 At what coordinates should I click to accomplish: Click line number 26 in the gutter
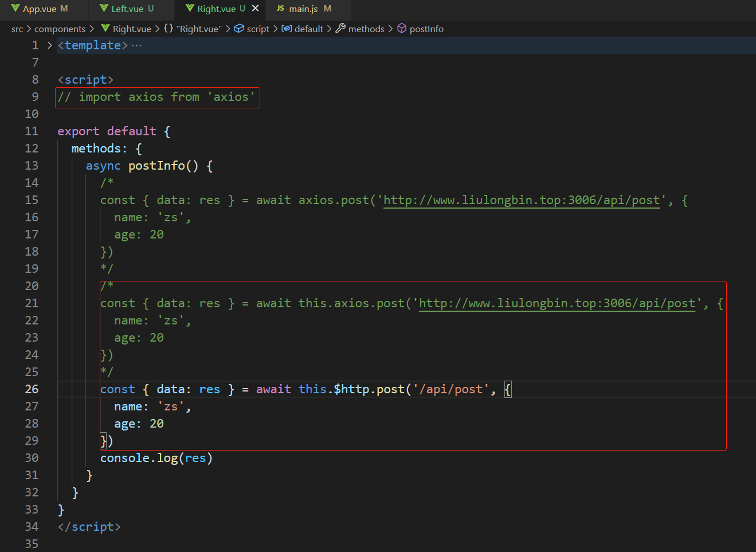[32, 389]
